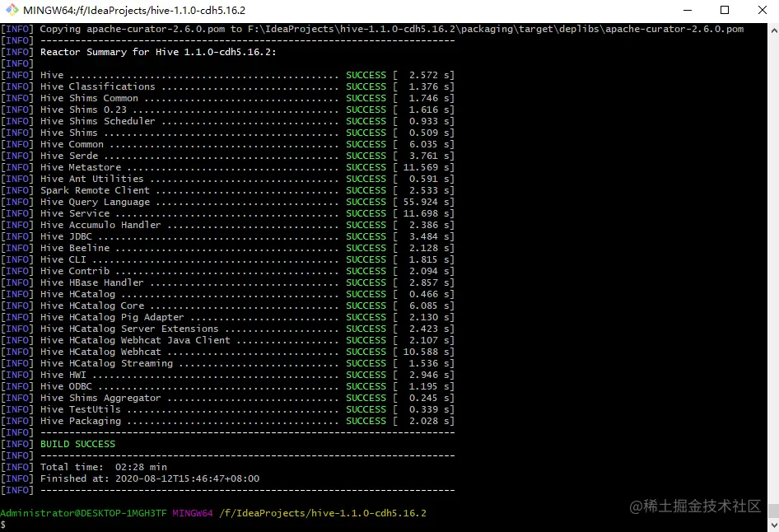Click the 'Hive HCatalog Core' row
Screen dimensions: 779x532
click(x=227, y=306)
